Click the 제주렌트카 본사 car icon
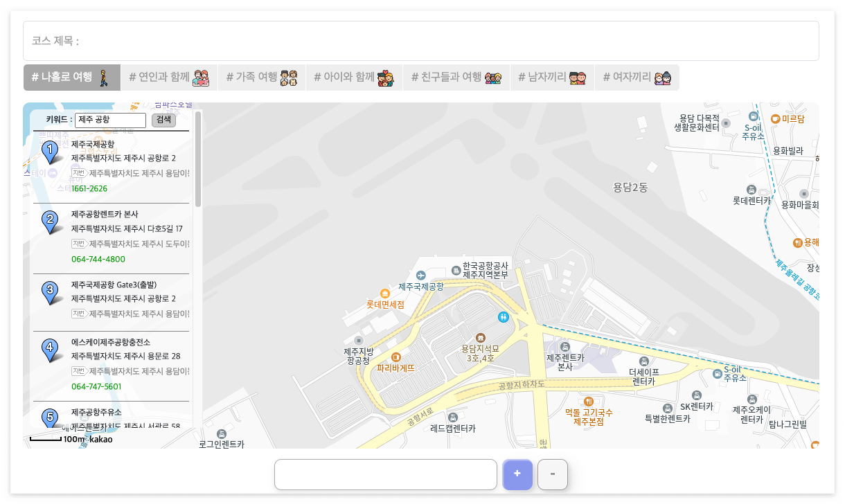Screen dimensions: 845x504 (x=565, y=347)
